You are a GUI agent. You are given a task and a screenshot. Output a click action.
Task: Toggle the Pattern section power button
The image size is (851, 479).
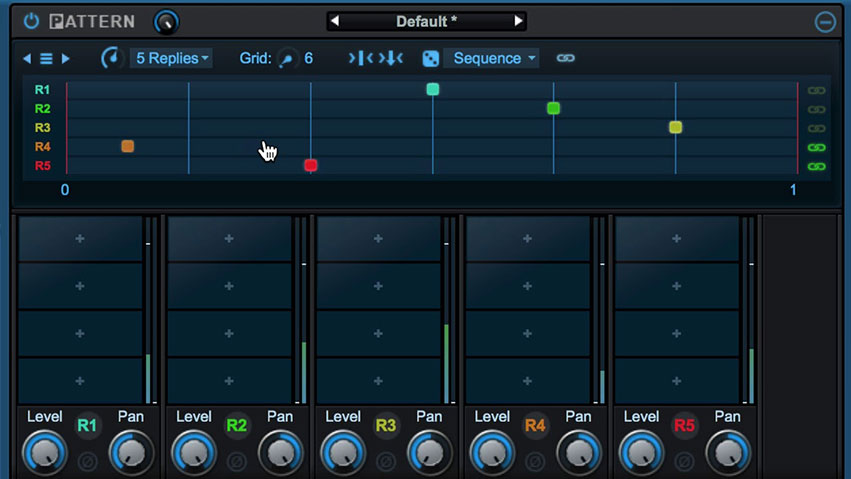coord(31,21)
